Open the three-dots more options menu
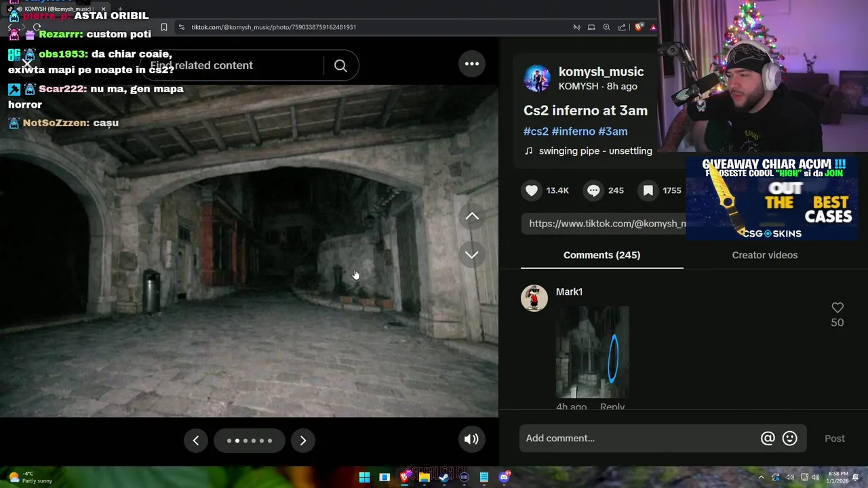This screenshot has width=868, height=488. point(472,64)
